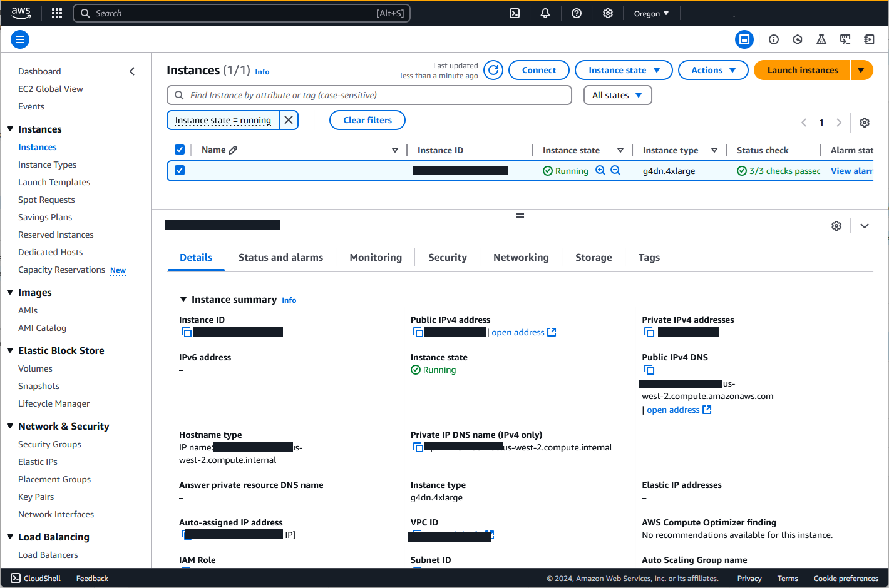Toggle the select-all instances checkbox
Screen dimensions: 889x588
(180, 150)
